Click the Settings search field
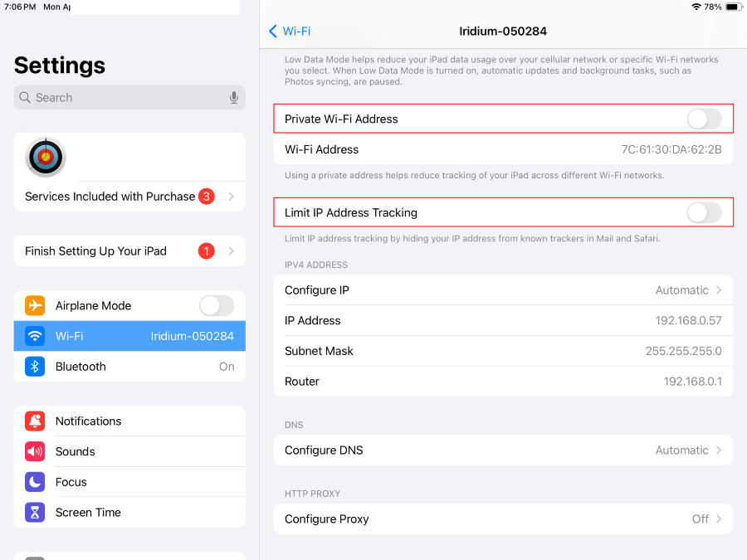This screenshot has height=560, width=747. pyautogui.click(x=124, y=98)
